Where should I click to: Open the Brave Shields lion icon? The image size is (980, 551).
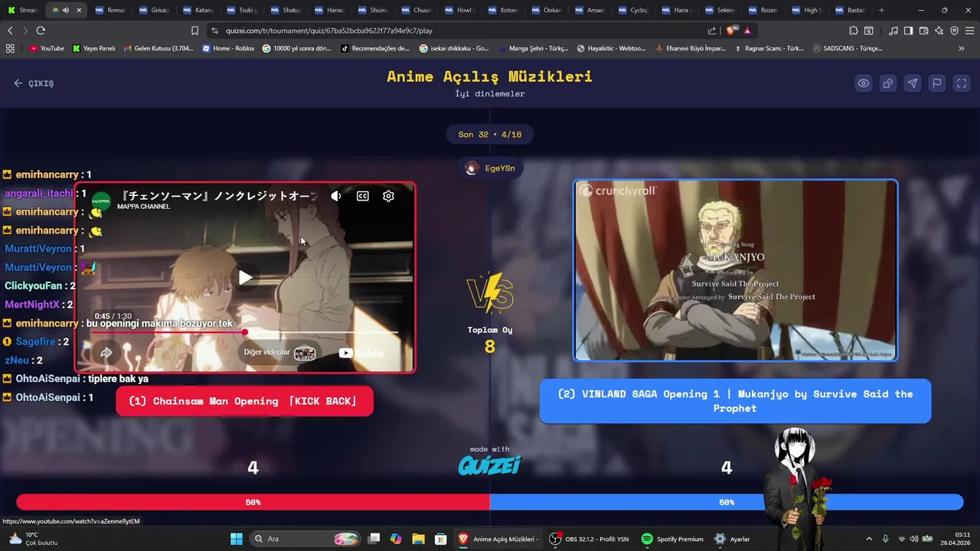point(731,31)
